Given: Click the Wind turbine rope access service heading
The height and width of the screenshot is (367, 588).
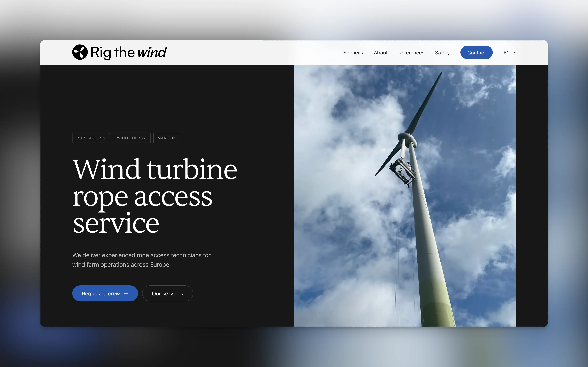Looking at the screenshot, I should click(155, 197).
